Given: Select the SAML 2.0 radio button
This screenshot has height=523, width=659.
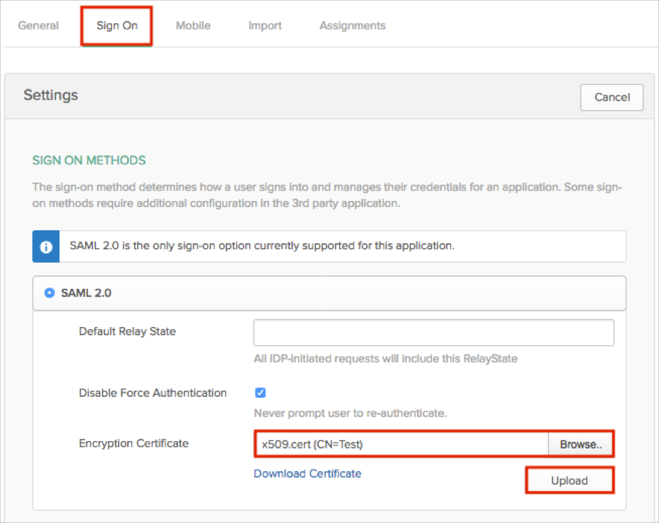Looking at the screenshot, I should pos(50,294).
